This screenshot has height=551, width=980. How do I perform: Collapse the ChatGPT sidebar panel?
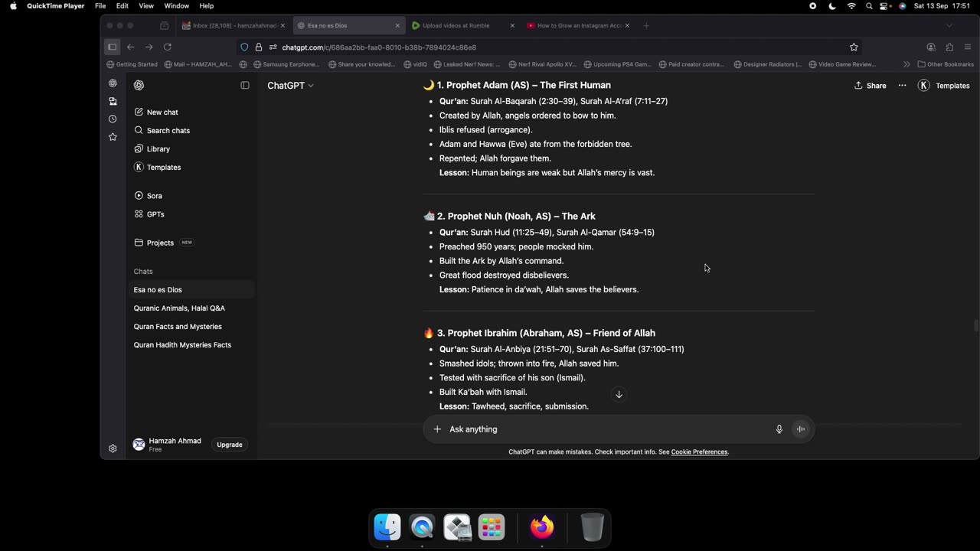tap(245, 85)
